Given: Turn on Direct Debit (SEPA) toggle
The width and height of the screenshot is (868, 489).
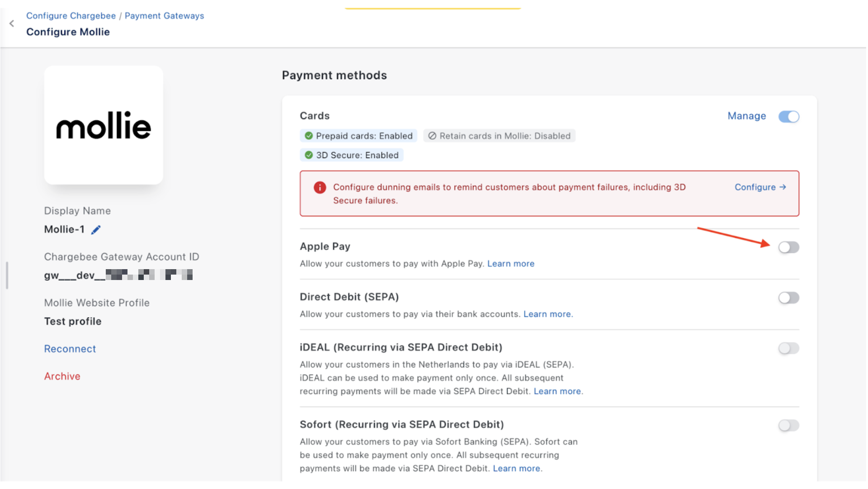Looking at the screenshot, I should (x=788, y=298).
